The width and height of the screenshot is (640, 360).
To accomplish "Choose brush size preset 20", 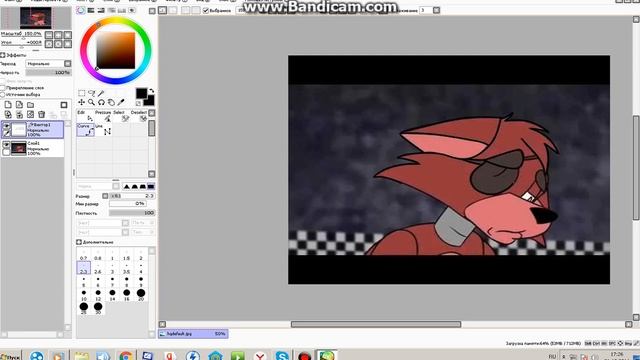I will pos(141,295).
